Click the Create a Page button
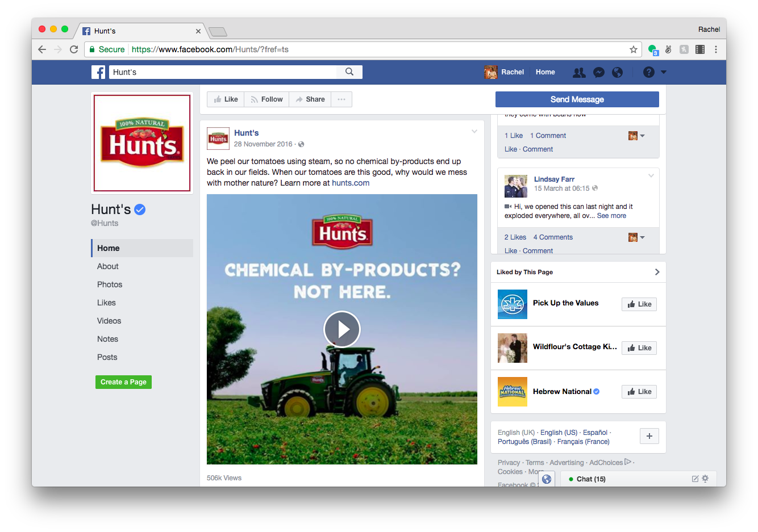Viewport: 758px width, 532px height. coord(123,382)
